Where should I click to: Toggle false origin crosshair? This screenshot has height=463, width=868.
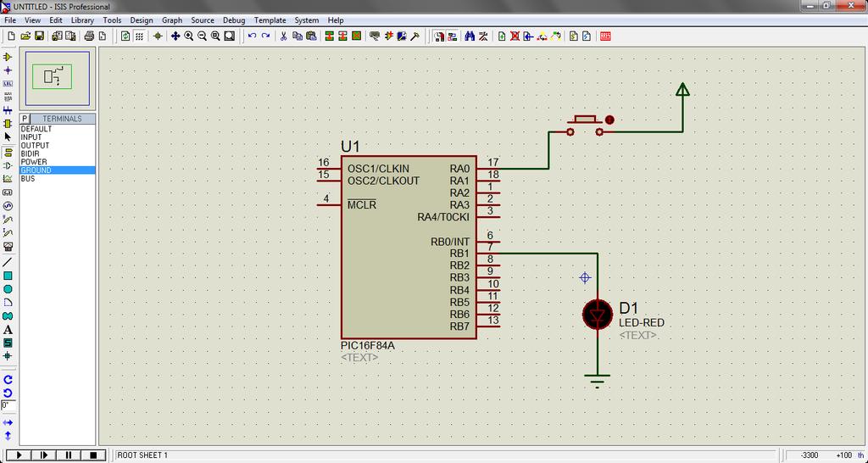click(x=158, y=36)
